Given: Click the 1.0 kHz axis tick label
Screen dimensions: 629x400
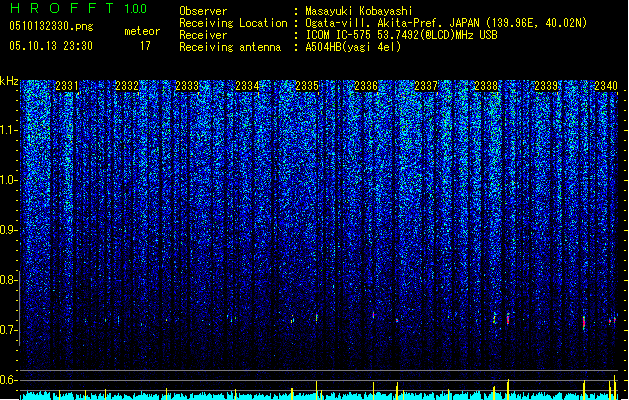Looking at the screenshot, I should pos(8,180).
